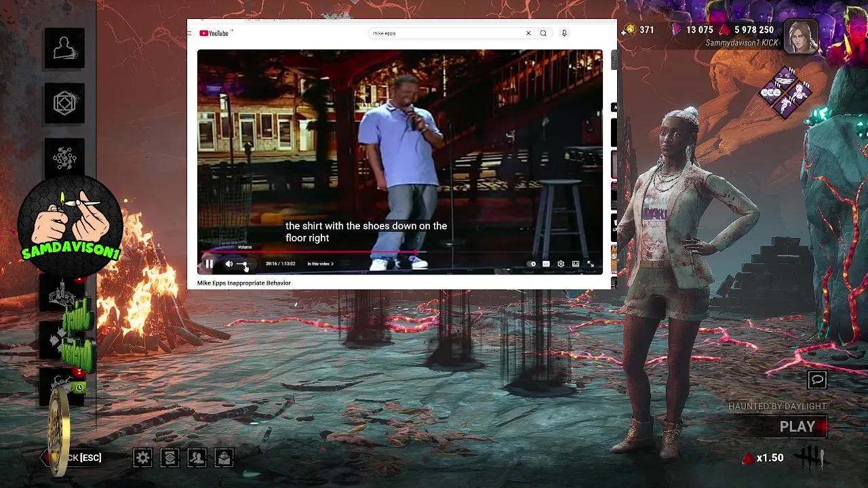Click the 5 978 250 bloodpoints balance
The height and width of the screenshot is (488, 868).
pos(746,30)
